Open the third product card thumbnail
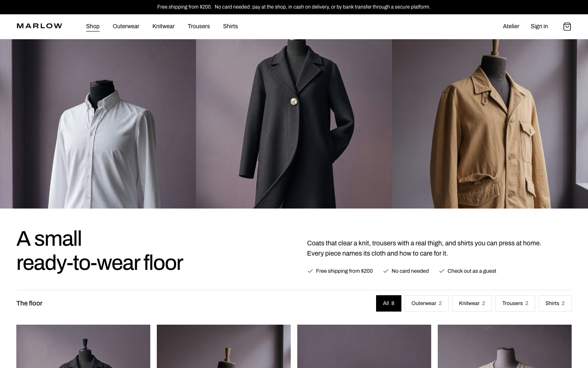This screenshot has height=368, width=588. click(364, 346)
